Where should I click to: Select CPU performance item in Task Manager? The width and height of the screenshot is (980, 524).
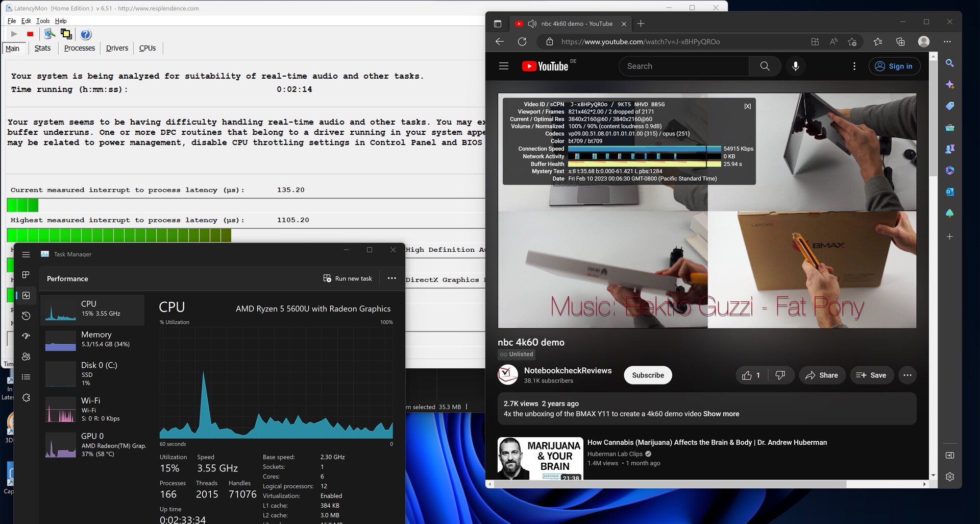tap(92, 309)
